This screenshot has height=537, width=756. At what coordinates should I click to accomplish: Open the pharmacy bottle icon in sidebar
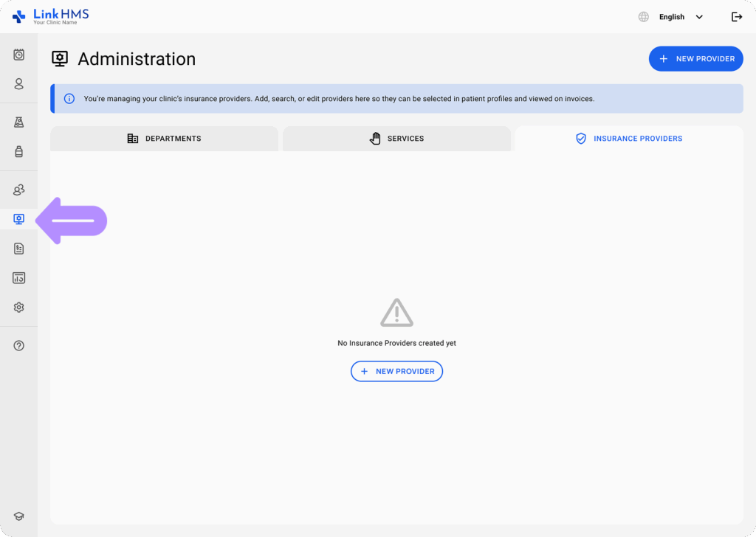[19, 152]
